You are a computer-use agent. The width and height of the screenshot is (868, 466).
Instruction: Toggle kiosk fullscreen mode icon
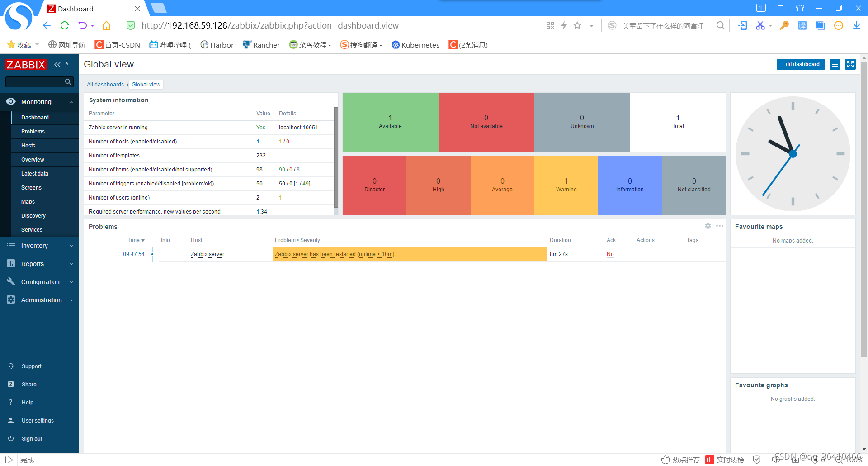pyautogui.click(x=850, y=64)
